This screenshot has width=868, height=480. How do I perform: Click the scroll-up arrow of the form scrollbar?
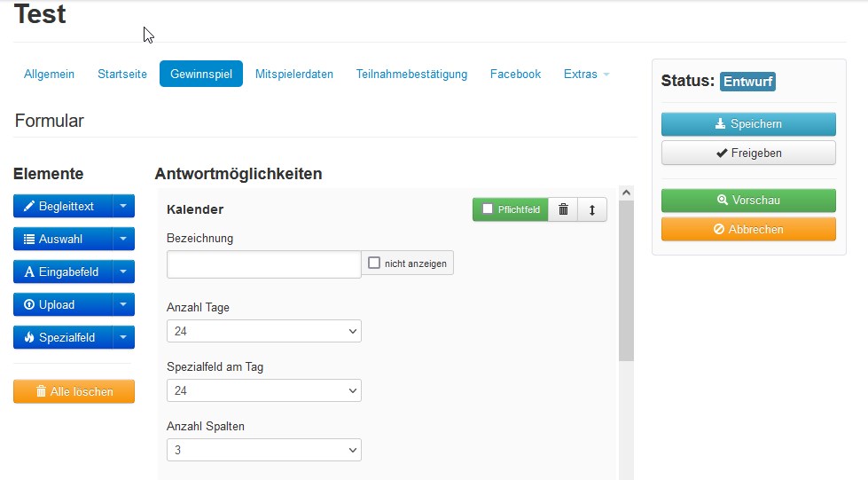(x=626, y=193)
